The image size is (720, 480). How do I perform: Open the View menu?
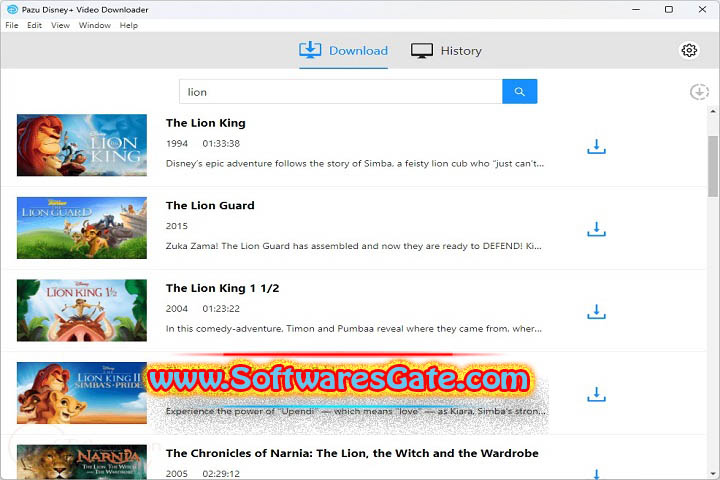[60, 25]
